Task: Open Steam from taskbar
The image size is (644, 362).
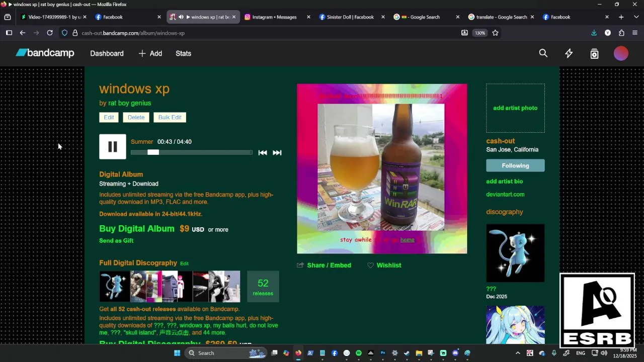Action: 407,353
